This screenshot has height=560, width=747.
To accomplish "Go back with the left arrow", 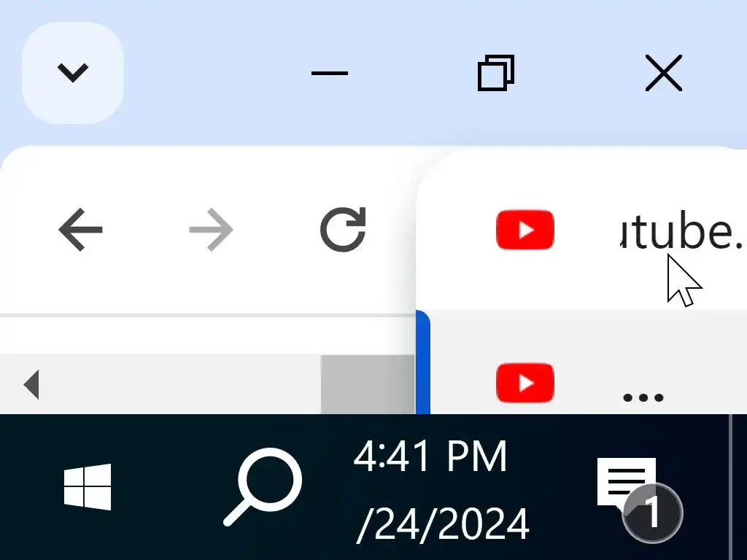I will [x=80, y=230].
